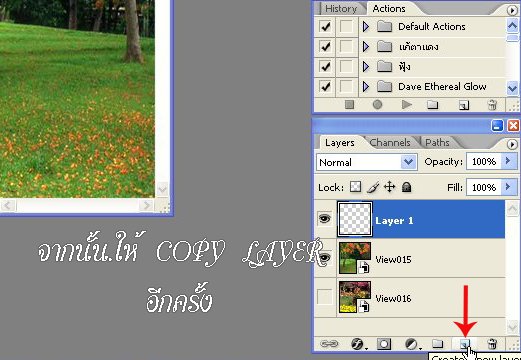
Task: Hide Layer 1 with its eye icon
Action: [325, 219]
